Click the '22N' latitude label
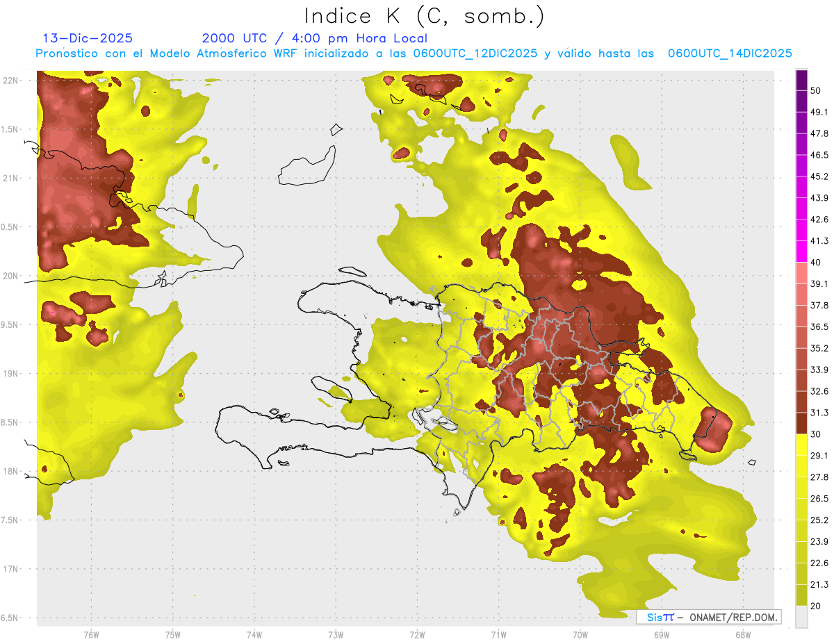834x644 pixels. pos(11,81)
